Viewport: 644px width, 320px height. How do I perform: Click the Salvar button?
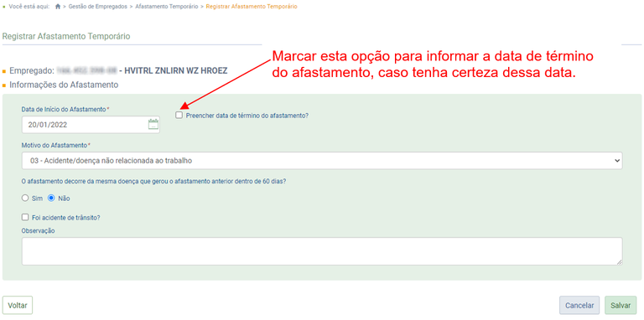(x=621, y=305)
